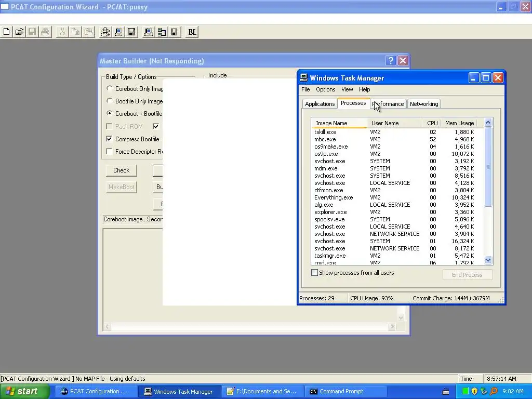Open the Task Manager File menu

coord(305,89)
